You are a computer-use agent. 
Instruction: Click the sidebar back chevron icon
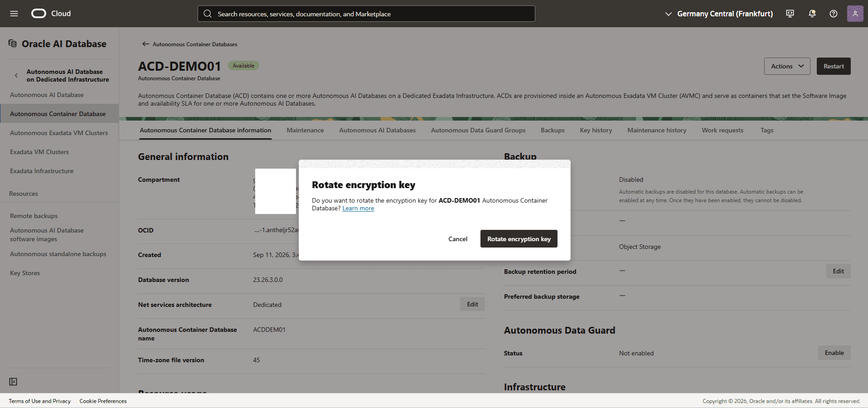[16, 75]
